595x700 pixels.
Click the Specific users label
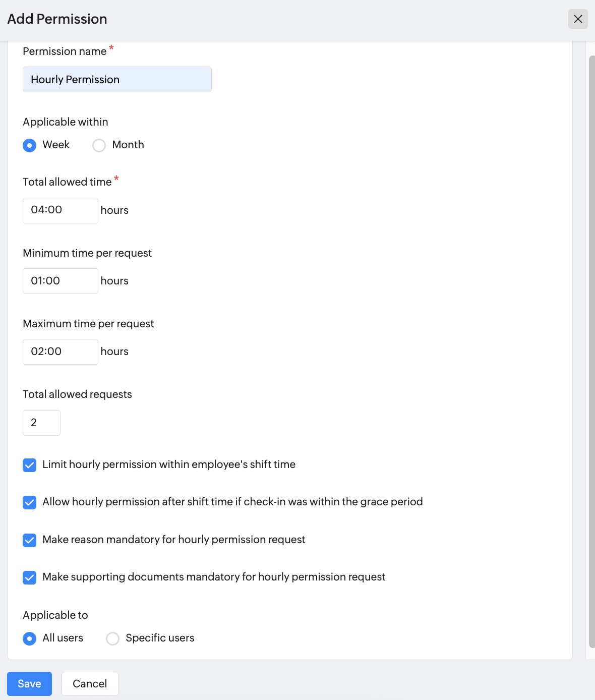pyautogui.click(x=160, y=638)
